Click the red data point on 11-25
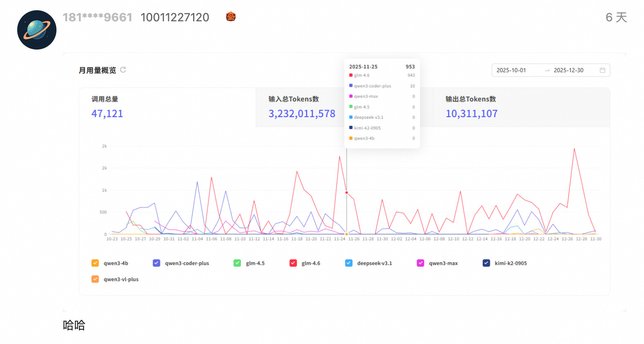 click(x=347, y=192)
